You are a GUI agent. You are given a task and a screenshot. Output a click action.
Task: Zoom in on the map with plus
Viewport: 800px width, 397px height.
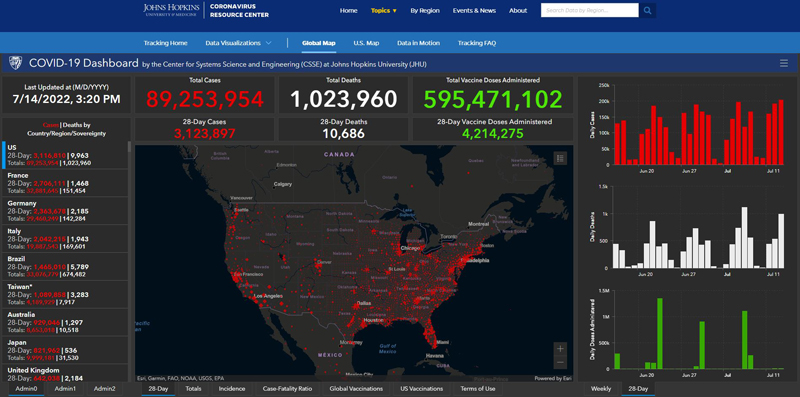click(560, 349)
